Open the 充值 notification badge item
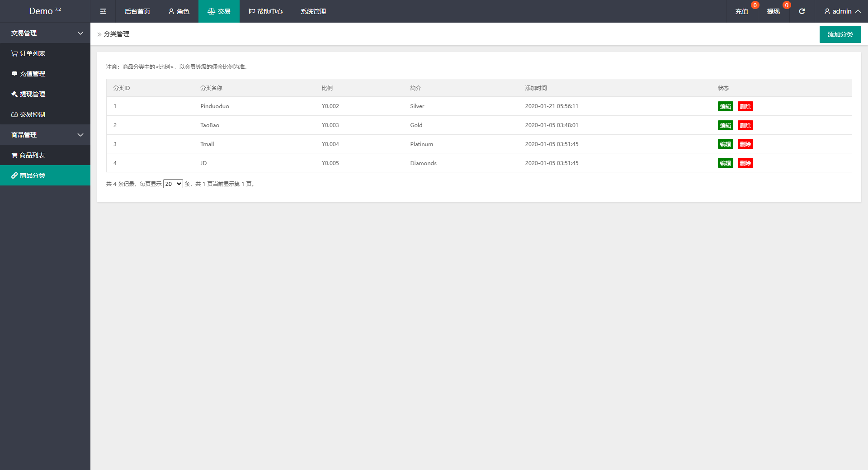 point(741,11)
